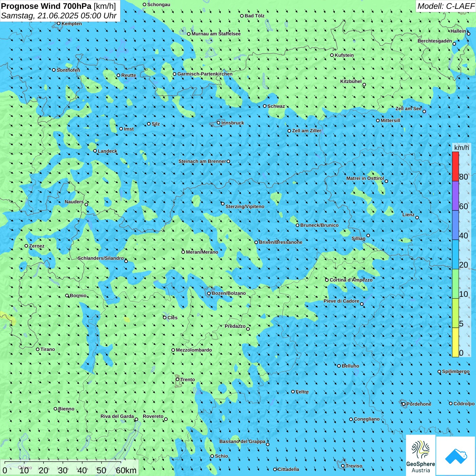The image size is (476, 476).
Task: Click the yellow 0–5 legend swatch
Action: (x=455, y=342)
